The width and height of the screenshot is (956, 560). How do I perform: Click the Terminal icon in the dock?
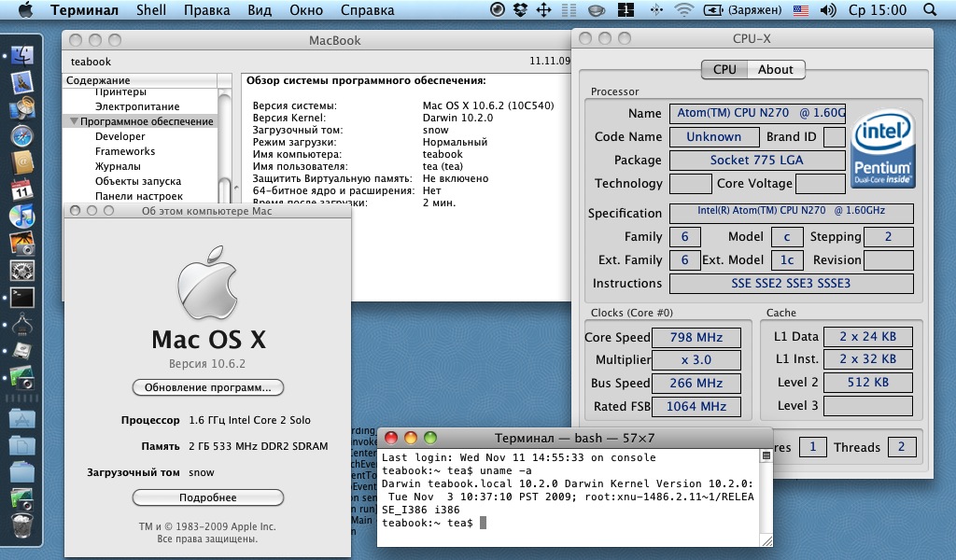(x=21, y=298)
